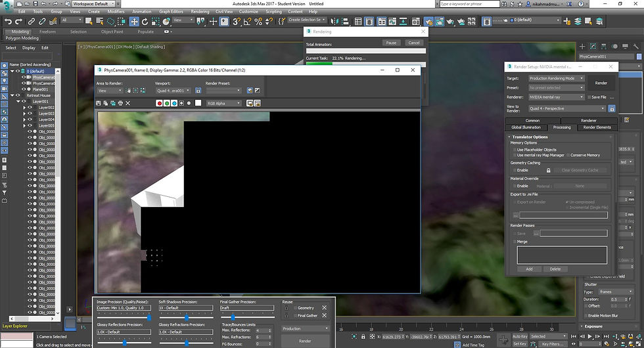Toggle the Percent Snap icon
Viewport: 644px width, 348px height.
(x=258, y=21)
